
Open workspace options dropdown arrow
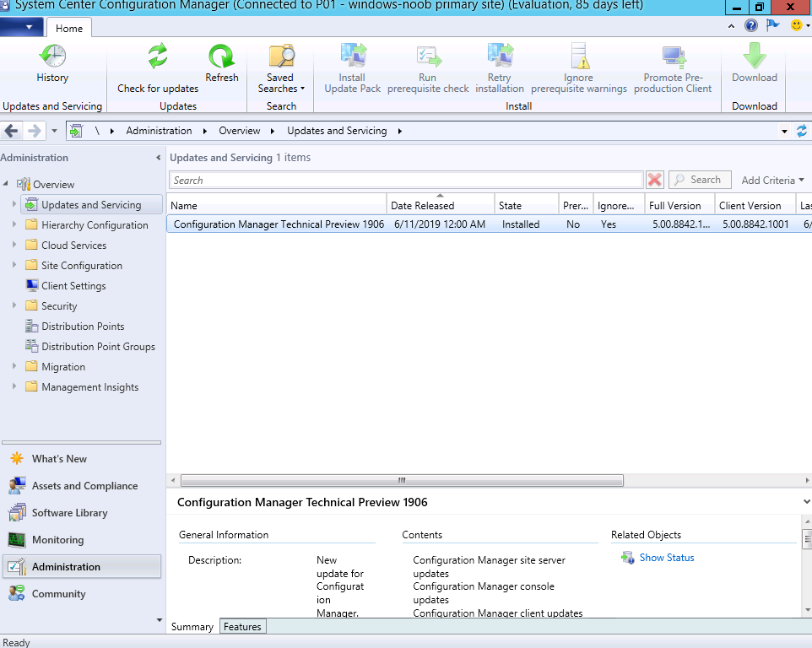pyautogui.click(x=159, y=619)
